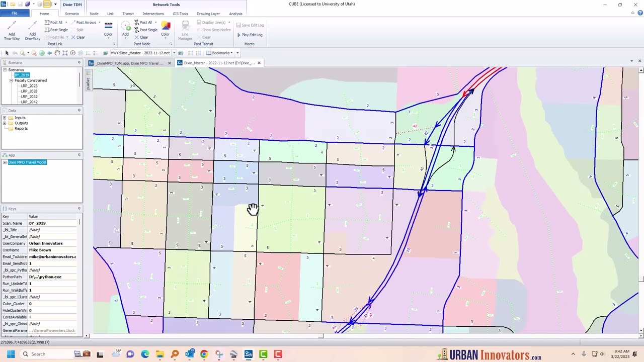The width and height of the screenshot is (644, 362).
Task: Select the LRP_2023 scenario
Action: click(29, 86)
